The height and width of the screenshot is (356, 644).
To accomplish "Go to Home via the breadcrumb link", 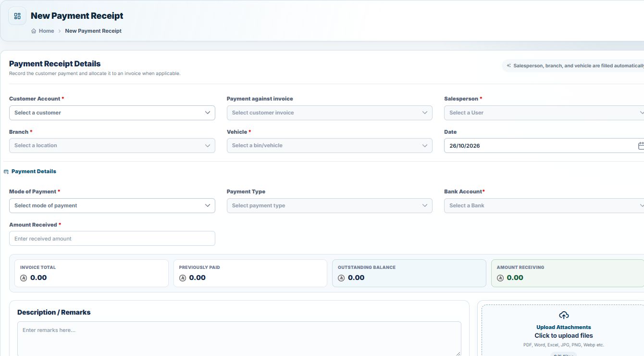I will pos(47,31).
